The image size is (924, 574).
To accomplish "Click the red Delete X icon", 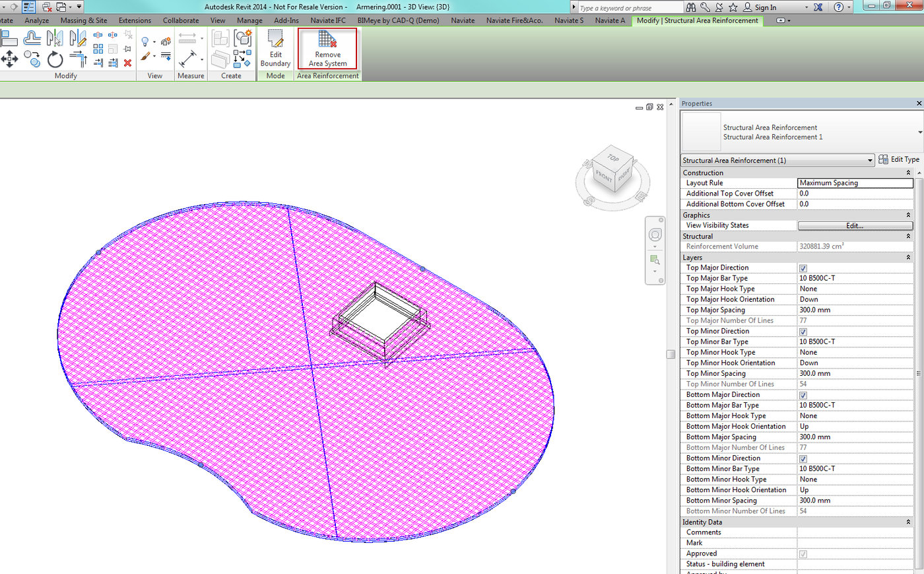I will pos(127,63).
